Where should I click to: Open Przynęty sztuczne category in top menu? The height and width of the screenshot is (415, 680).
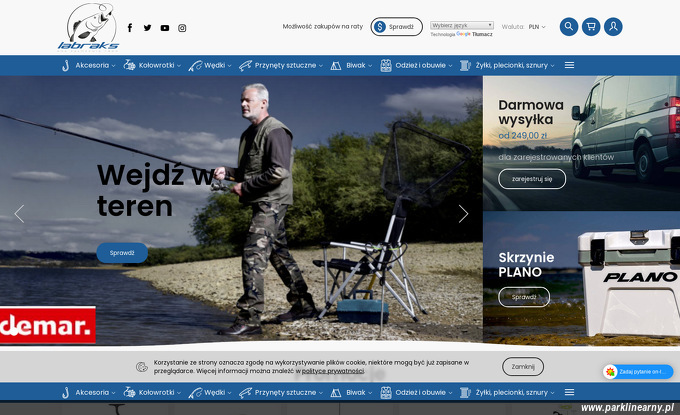[x=285, y=65]
